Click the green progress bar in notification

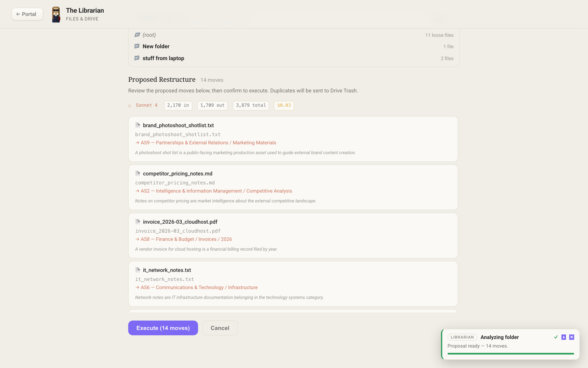511,354
